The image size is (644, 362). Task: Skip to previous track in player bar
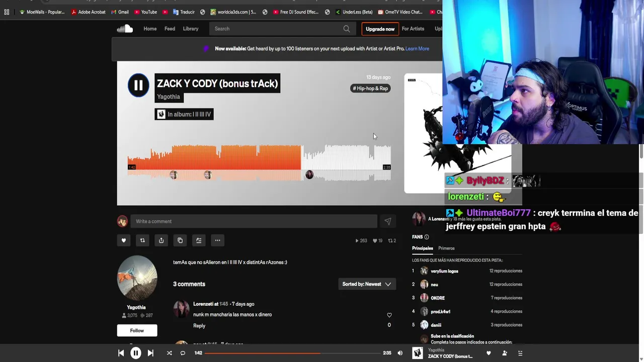[x=121, y=353]
